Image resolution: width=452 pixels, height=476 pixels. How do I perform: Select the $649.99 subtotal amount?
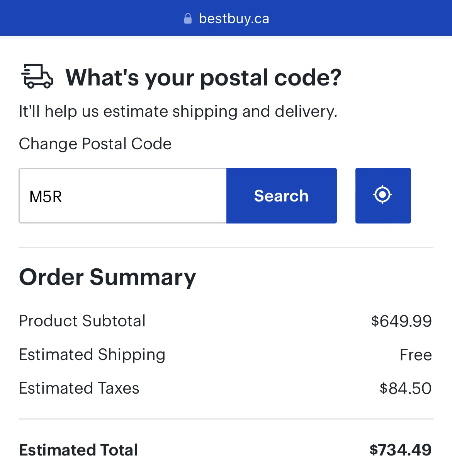401,321
